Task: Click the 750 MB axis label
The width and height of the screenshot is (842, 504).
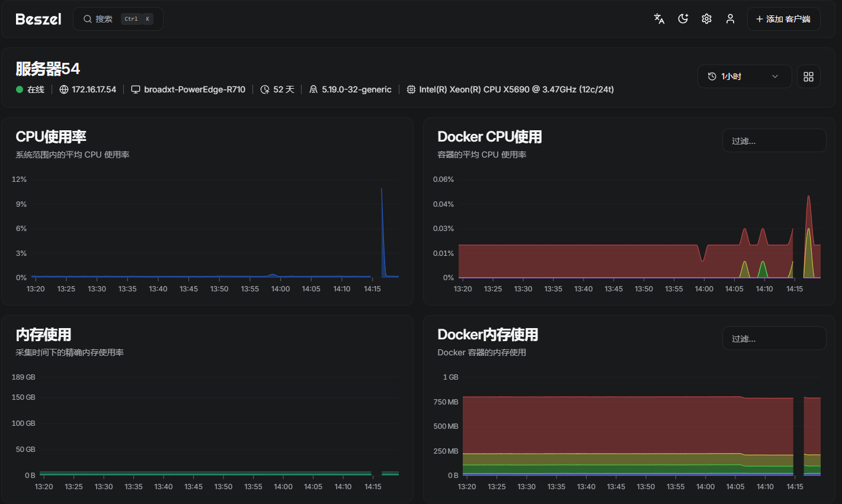Action: click(446, 402)
